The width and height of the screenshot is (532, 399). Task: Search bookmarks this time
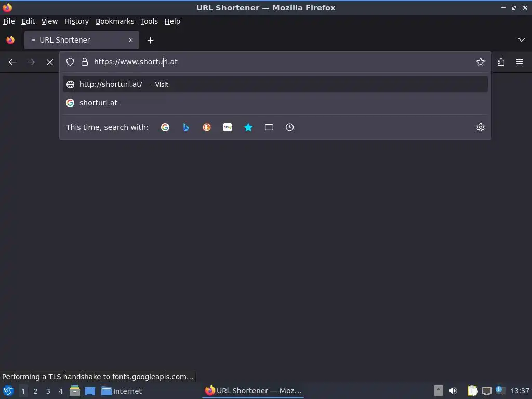[248, 127]
